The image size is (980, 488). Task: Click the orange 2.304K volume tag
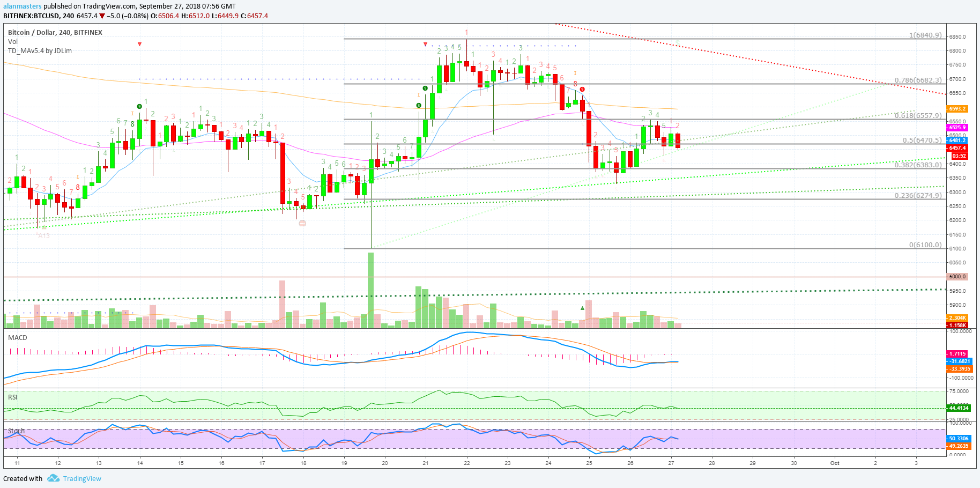(957, 318)
